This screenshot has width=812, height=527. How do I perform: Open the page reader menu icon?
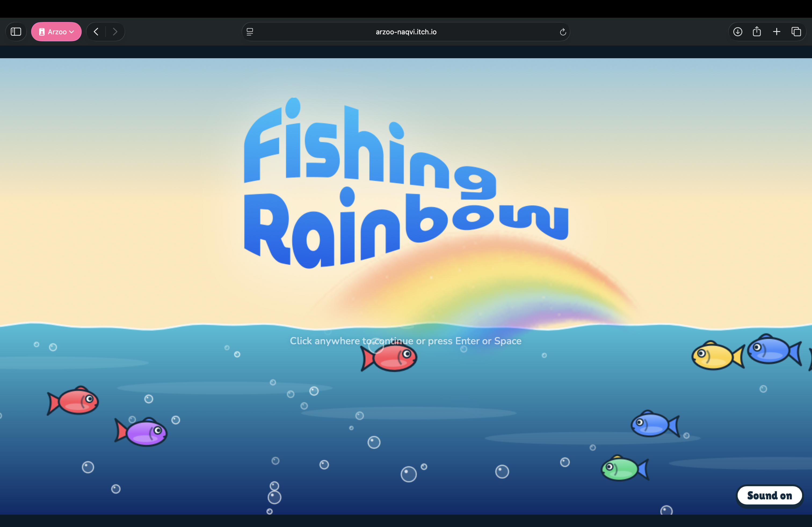250,32
